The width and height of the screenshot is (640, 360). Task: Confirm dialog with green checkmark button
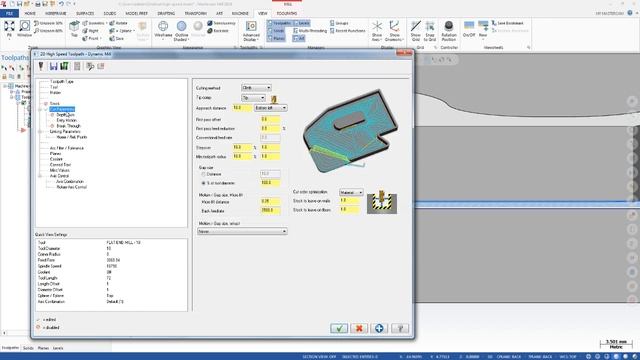(339, 328)
